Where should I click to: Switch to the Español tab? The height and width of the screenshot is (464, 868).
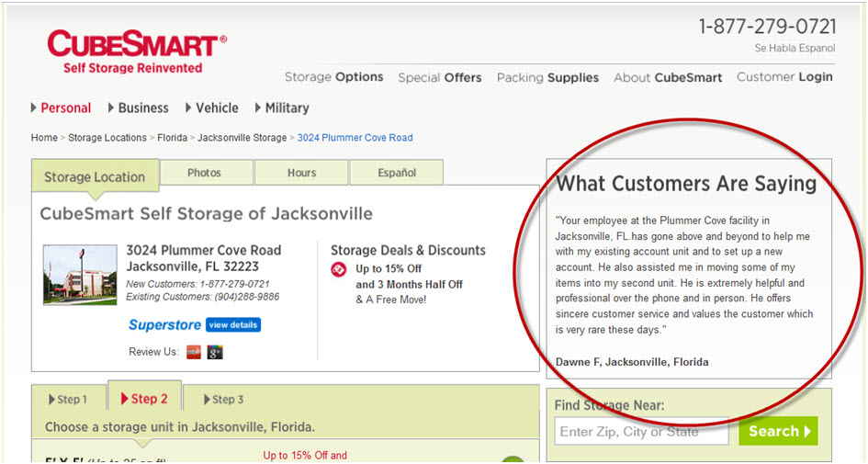pyautogui.click(x=397, y=173)
